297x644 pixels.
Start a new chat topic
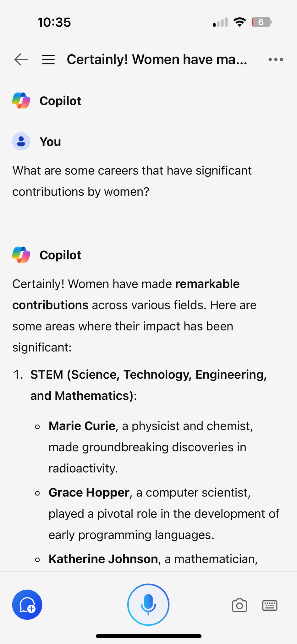pyautogui.click(x=27, y=604)
